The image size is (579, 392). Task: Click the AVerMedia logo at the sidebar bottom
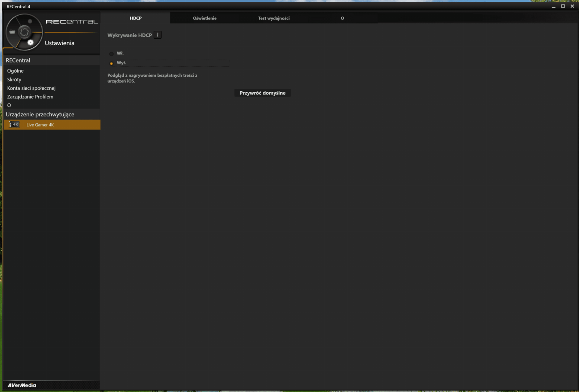tap(22, 385)
